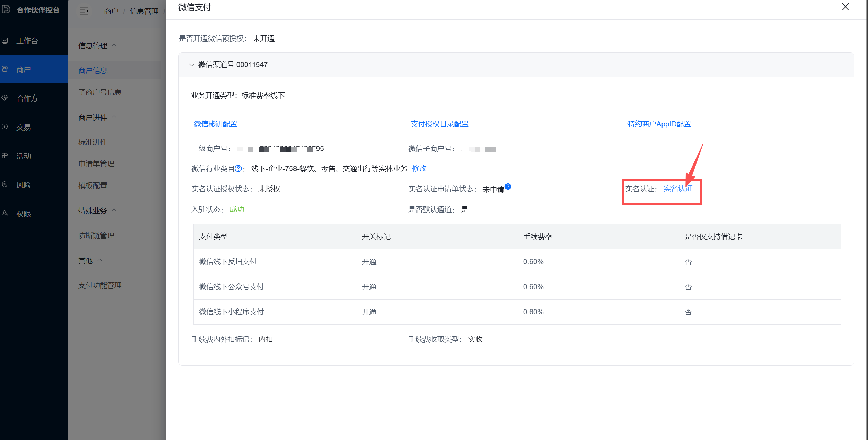Image resolution: width=868 pixels, height=440 pixels.
Task: Open 子商户号信息 submenu item
Action: tap(100, 92)
